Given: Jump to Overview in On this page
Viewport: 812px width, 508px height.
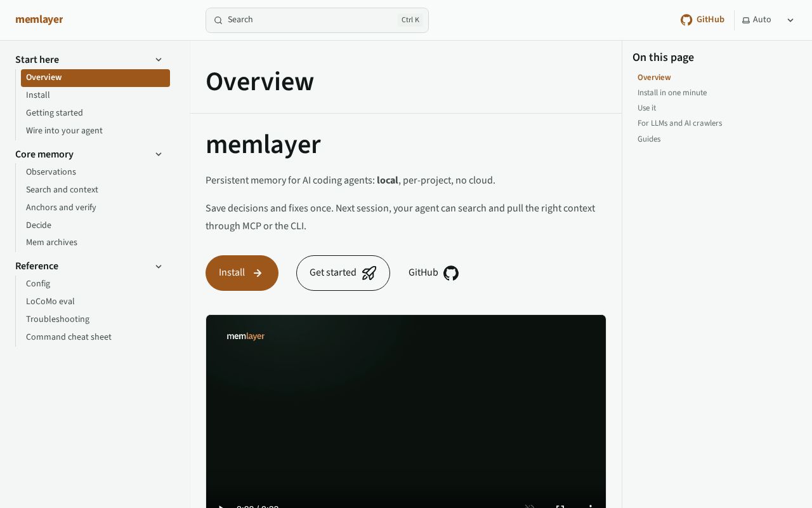Looking at the screenshot, I should tap(654, 77).
